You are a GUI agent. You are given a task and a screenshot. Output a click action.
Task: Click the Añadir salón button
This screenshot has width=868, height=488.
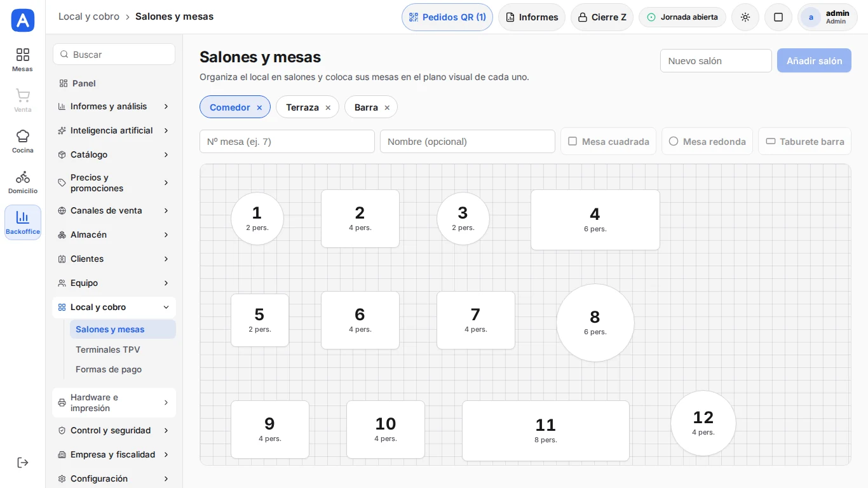point(814,61)
